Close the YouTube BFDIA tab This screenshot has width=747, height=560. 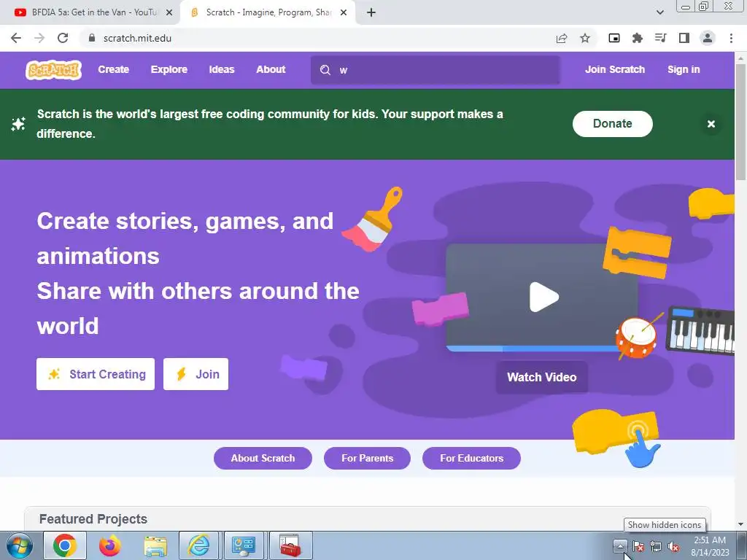[169, 12]
